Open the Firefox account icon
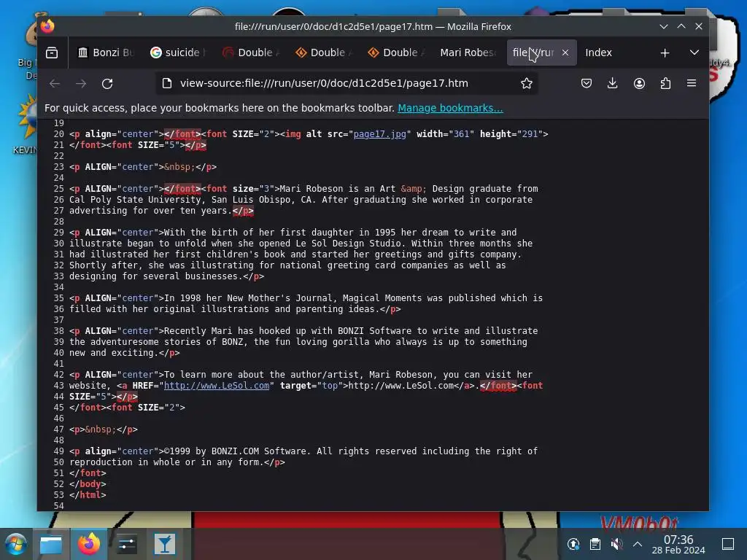Image resolution: width=747 pixels, height=560 pixels. [x=639, y=84]
